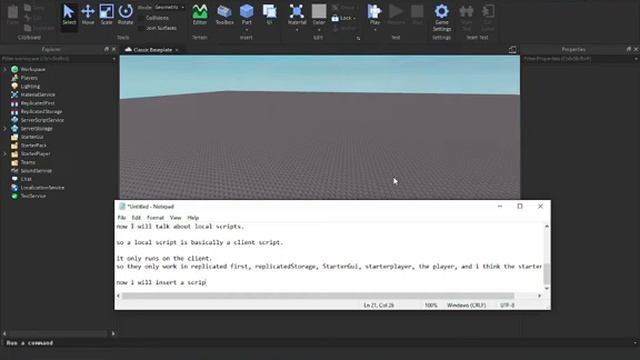Select ReplicatedStorage in Explorer
Screen dimensions: 640x360
[42, 111]
